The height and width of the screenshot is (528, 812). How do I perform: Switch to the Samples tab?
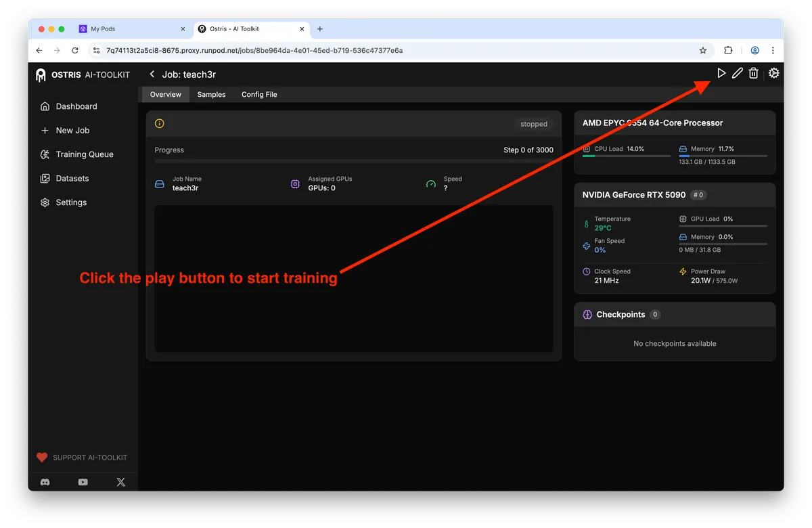212,95
